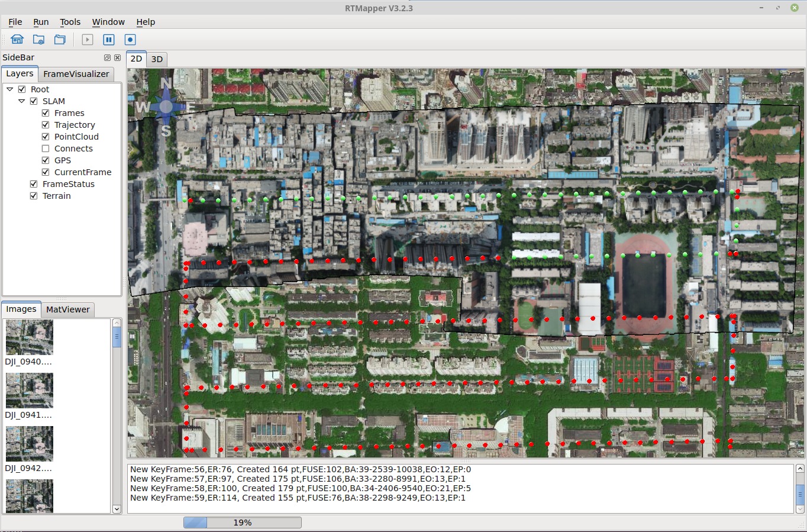Float the SideBar panel with the undock icon
Viewport: 807px width, 532px height.
(x=107, y=57)
